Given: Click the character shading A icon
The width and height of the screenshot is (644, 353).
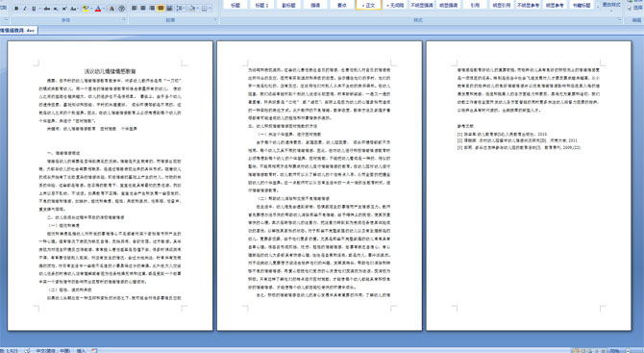Looking at the screenshot, I should (111, 9).
